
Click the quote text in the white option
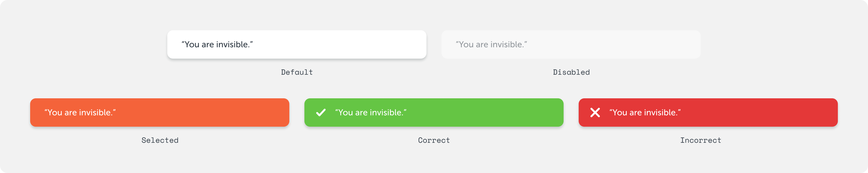click(x=217, y=45)
